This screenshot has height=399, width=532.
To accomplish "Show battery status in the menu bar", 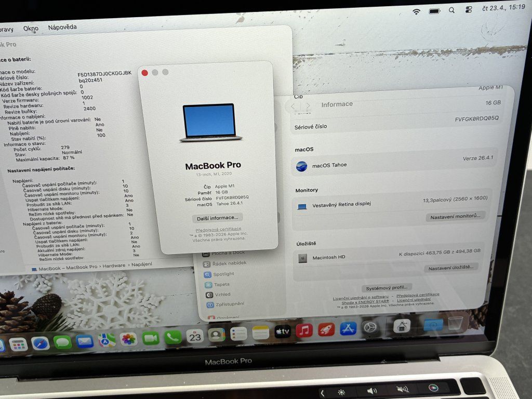I will 434,11.
